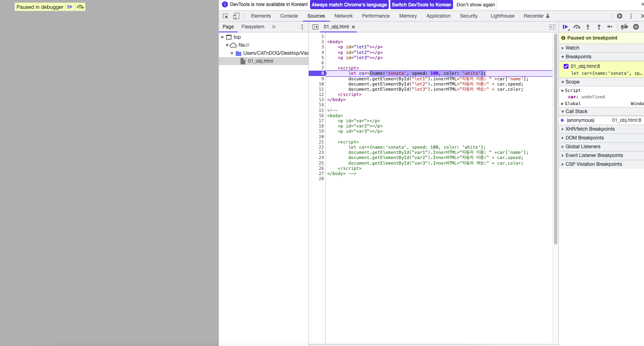The height and width of the screenshot is (346, 644).
Task: Click the Step button in debugger toolbar
Action: click(610, 27)
